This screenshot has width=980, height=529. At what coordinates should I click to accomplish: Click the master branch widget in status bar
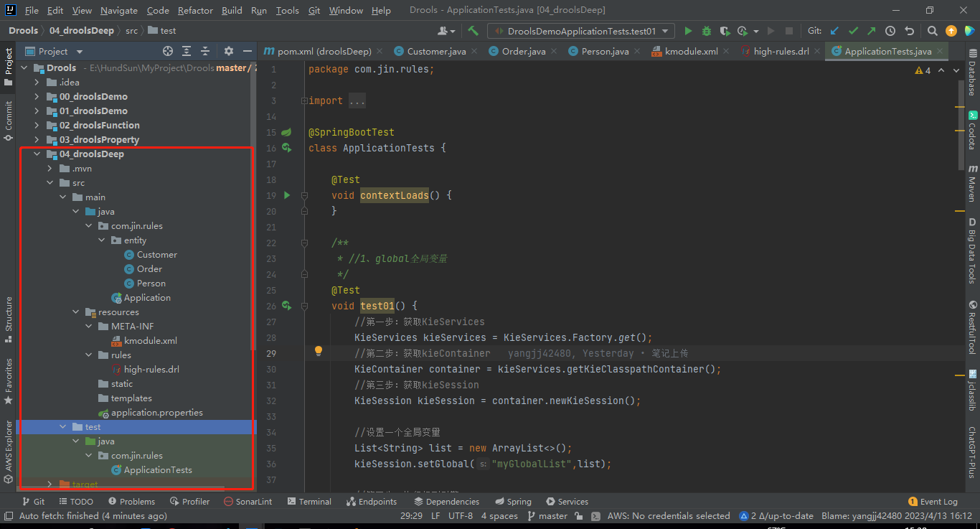(547, 516)
